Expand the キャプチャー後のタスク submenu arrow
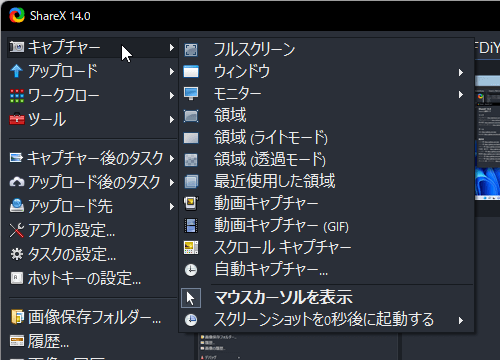Image resolution: width=500 pixels, height=360 pixels. [171, 158]
